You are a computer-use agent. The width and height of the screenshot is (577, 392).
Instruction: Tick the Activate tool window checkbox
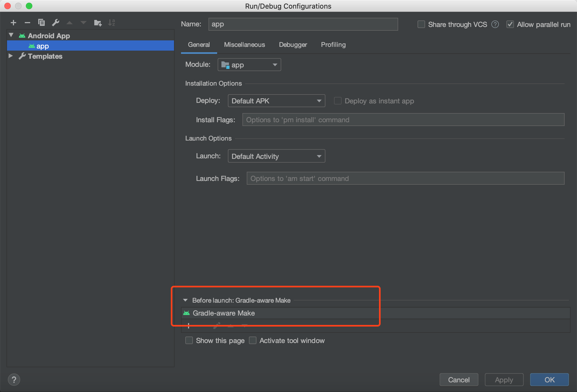tap(253, 341)
